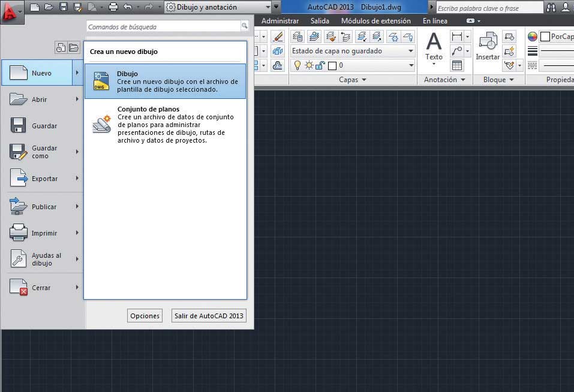Expand the Capas panel title arrow
The height and width of the screenshot is (392, 574).
[364, 80]
